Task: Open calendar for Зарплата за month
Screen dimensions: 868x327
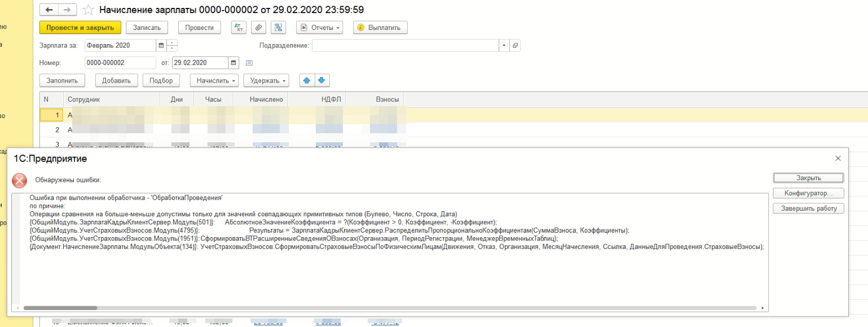Action: [x=161, y=46]
